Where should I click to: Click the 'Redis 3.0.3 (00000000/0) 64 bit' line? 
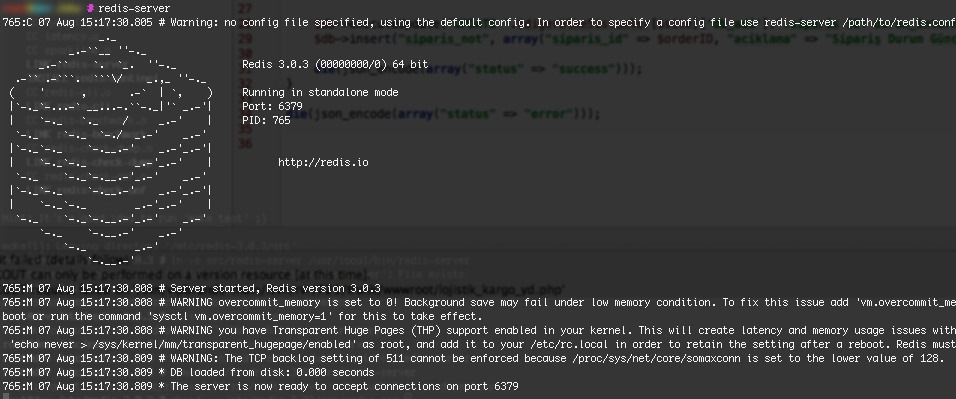point(335,64)
